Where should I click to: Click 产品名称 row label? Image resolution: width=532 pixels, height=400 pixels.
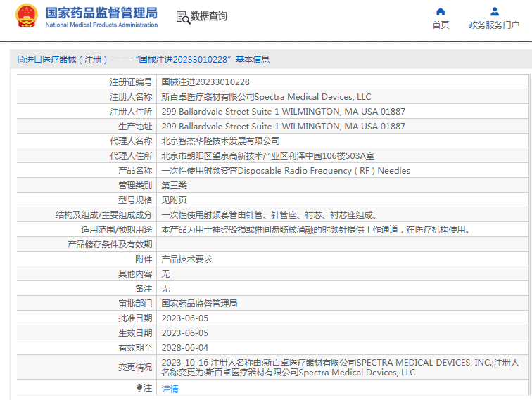[135, 171]
